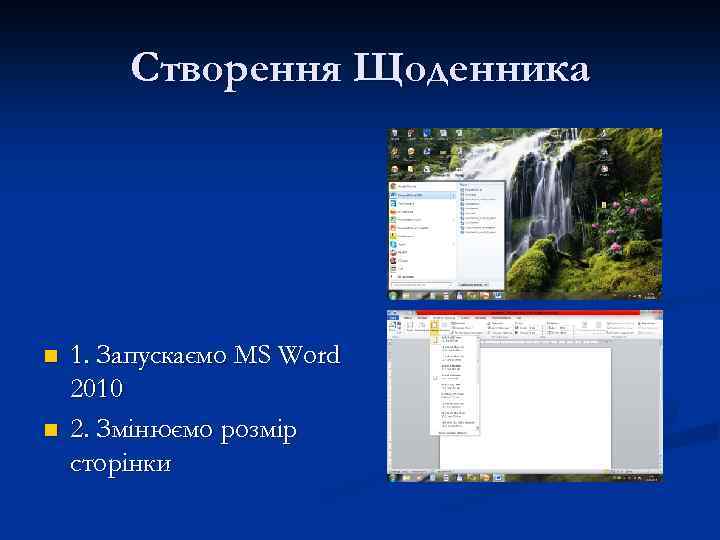Click the scrollbar of the paper size dropdown list
The height and width of the screenshot is (540, 720).
(478, 383)
